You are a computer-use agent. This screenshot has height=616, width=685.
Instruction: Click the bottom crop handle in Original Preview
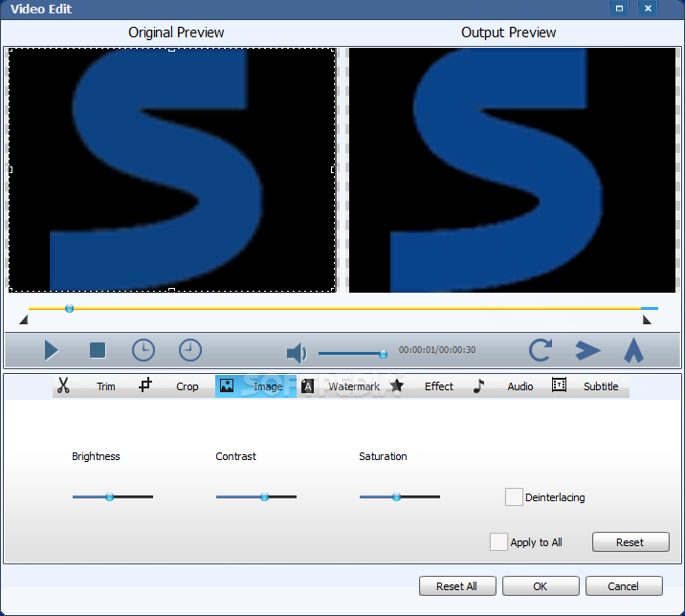(171, 290)
